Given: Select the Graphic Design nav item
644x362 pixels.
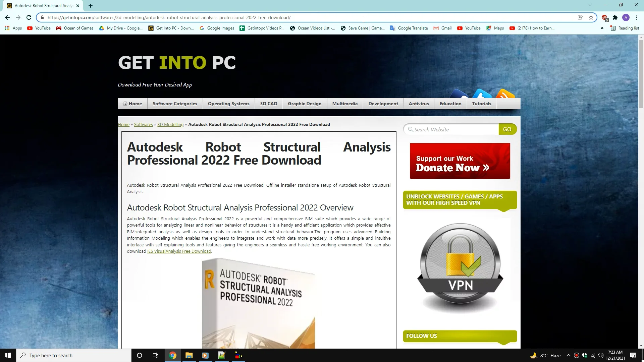Looking at the screenshot, I should pyautogui.click(x=305, y=104).
